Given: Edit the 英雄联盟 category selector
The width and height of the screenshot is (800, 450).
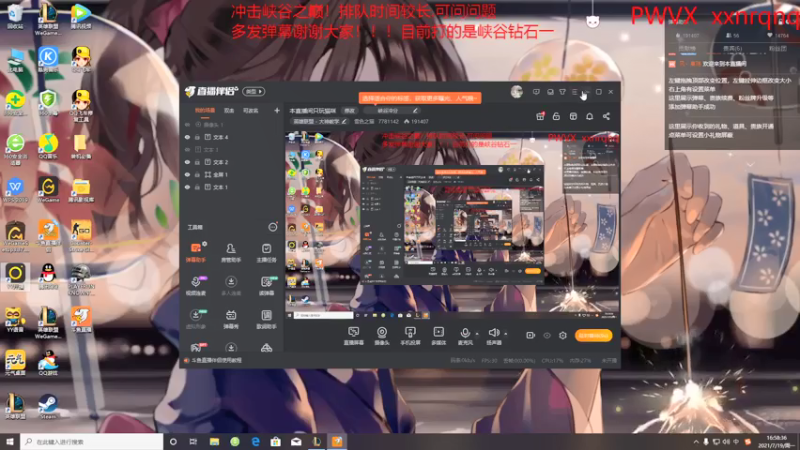Looking at the screenshot, I should point(319,121).
